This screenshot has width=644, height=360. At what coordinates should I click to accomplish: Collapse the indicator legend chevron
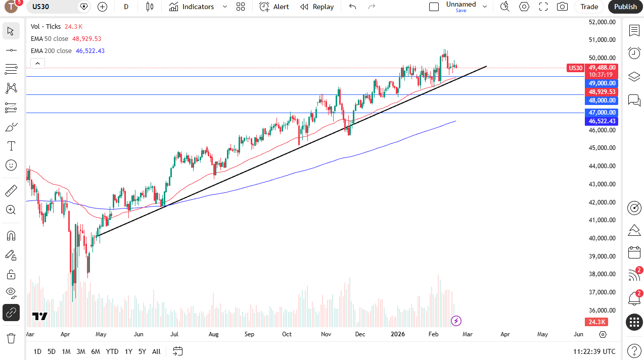point(38,63)
